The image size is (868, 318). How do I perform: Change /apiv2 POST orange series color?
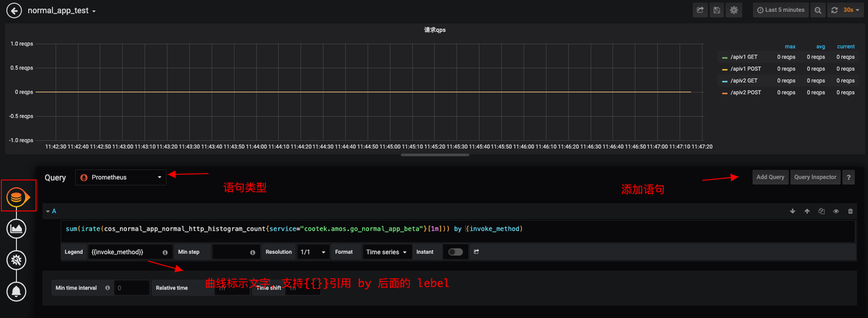(x=725, y=93)
